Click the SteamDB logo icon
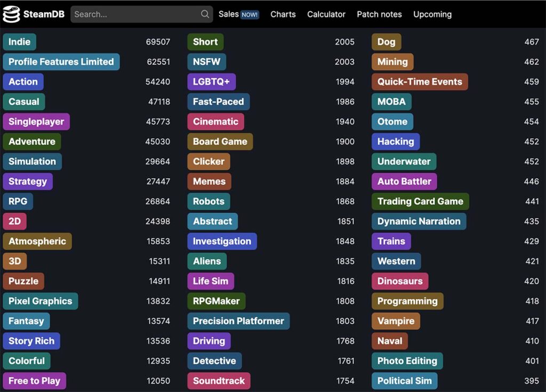Screen dimensions: 546x392 click(x=11, y=14)
